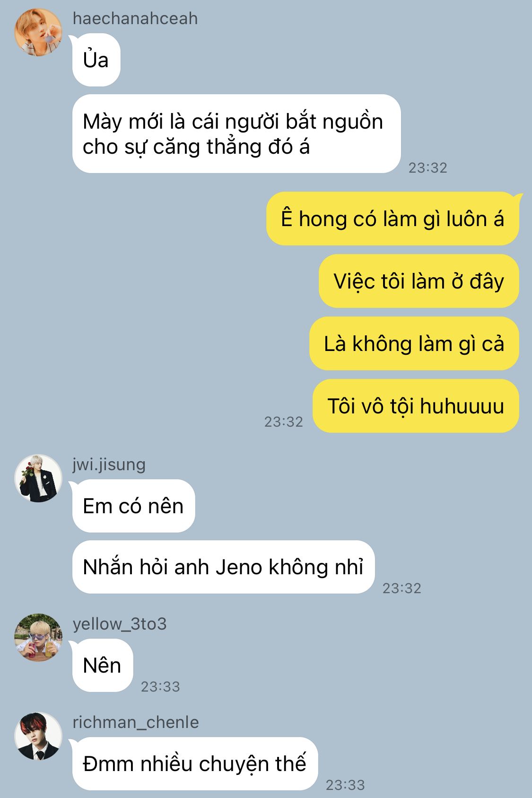Screen dimensions: 532x798
Task: Tap the 'Đmm nhiều chuyện thế' message
Action: [x=195, y=763]
